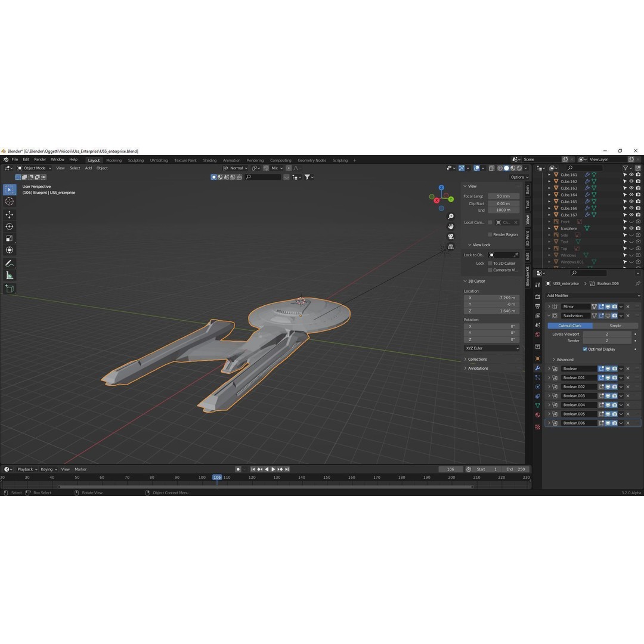This screenshot has height=644, width=644.
Task: Click the zoom magnifier viewport gizmo
Action: pos(451,216)
